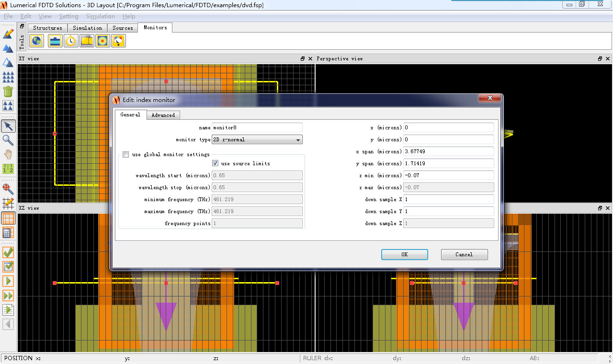Click the down sample Y field
The image size is (613, 364).
(448, 211)
